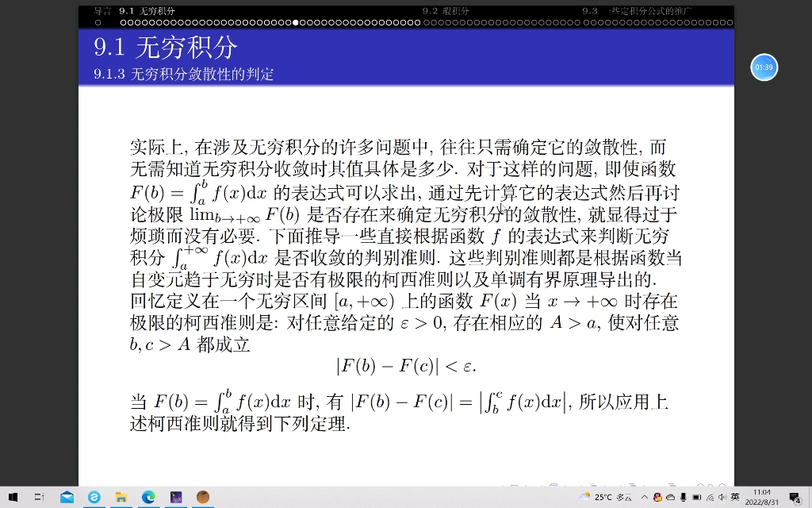Viewport: 812px width, 508px height.
Task: Click the 01:39 timer circle
Action: 764,67
